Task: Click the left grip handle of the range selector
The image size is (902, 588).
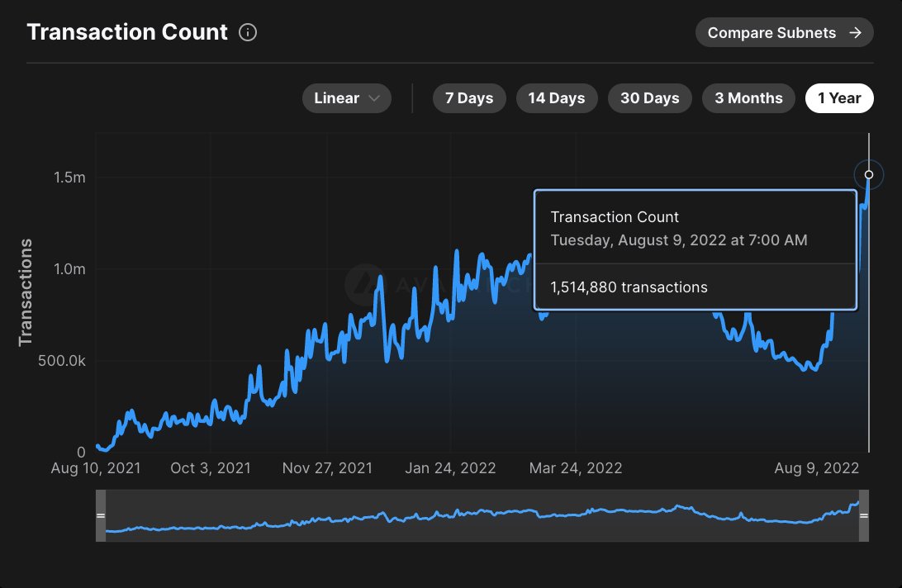Action: pyautogui.click(x=101, y=515)
